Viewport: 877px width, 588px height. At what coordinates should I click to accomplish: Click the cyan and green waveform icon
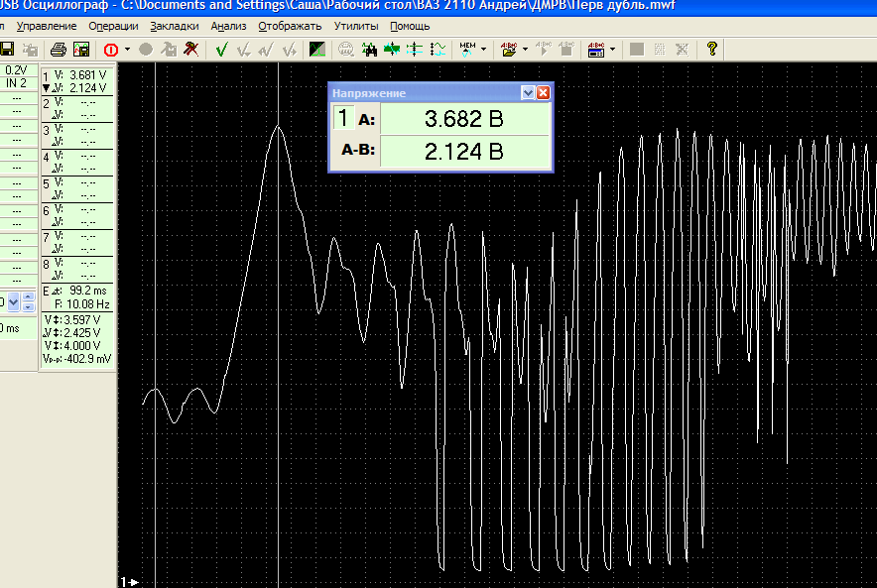[438, 50]
